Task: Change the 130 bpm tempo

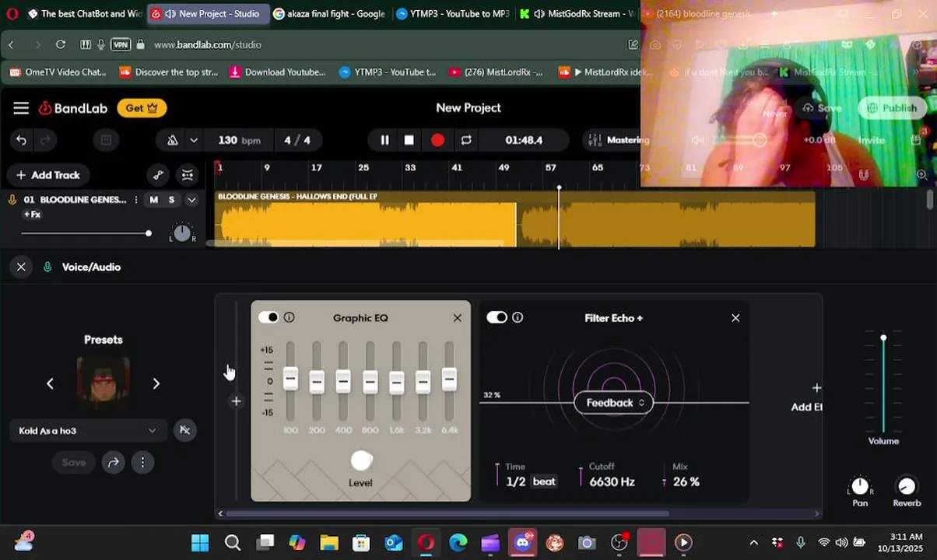Action: point(239,140)
